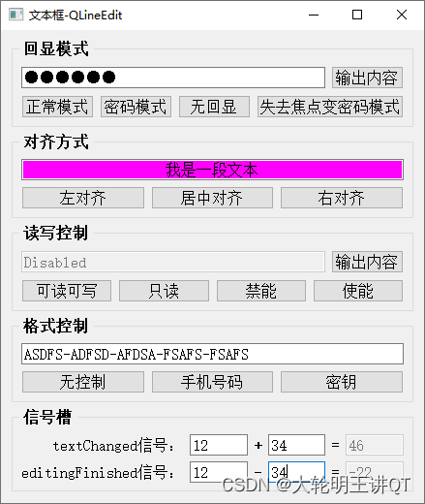Select the 无回显 button
This screenshot has width=425, height=504.
tap(214, 107)
